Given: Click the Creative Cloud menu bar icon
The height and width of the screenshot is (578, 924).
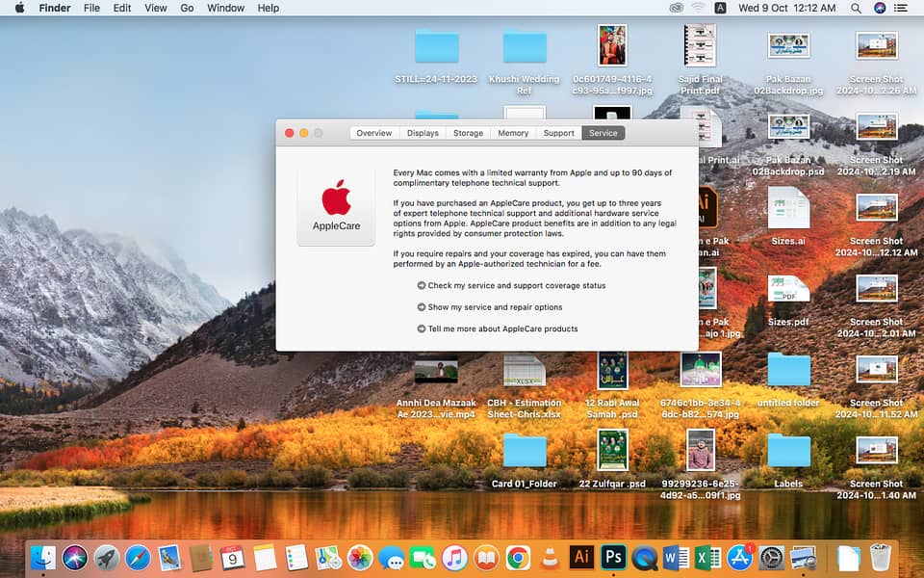Looking at the screenshot, I should [x=677, y=8].
